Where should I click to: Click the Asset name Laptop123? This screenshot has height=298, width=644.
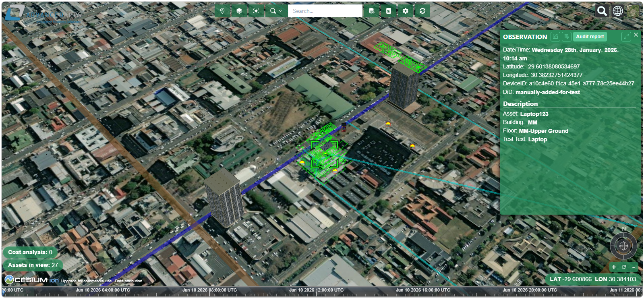tap(534, 114)
